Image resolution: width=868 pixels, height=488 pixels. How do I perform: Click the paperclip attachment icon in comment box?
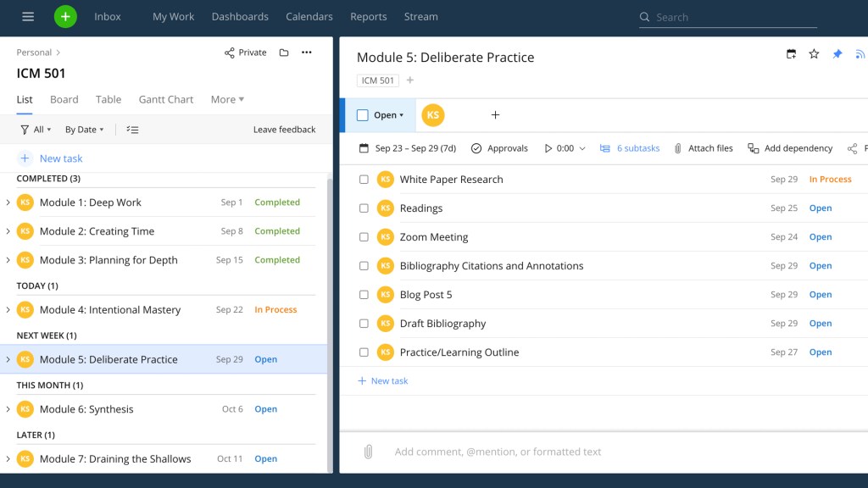click(x=368, y=452)
